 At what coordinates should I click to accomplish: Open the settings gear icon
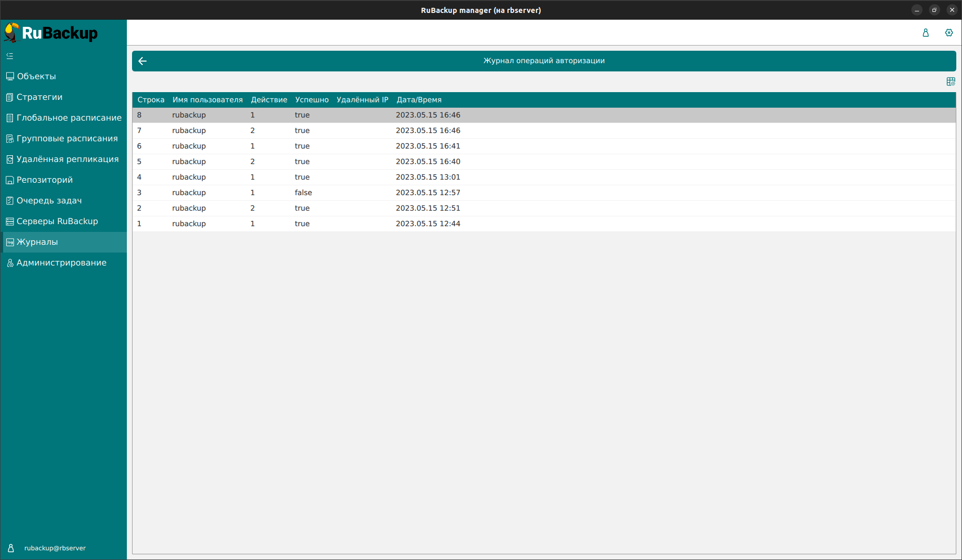[949, 33]
